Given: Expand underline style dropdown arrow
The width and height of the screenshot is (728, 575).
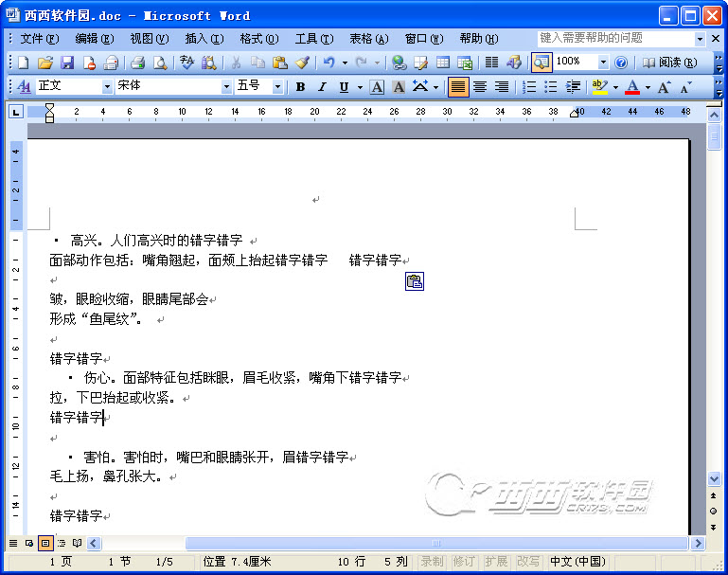Looking at the screenshot, I should coord(360,87).
